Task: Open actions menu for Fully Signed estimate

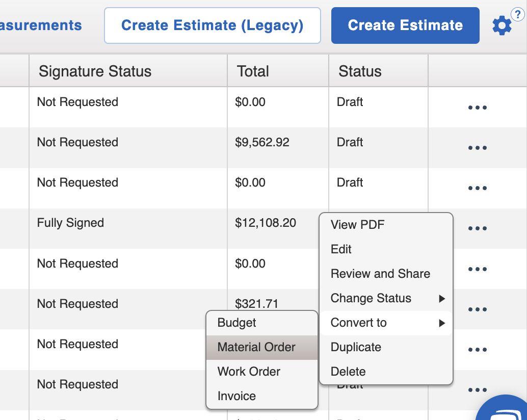Action: click(x=477, y=229)
